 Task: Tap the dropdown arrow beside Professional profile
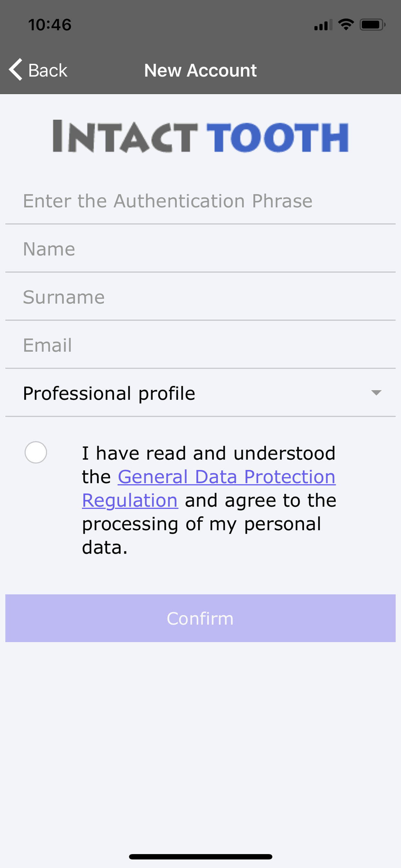[x=377, y=394]
